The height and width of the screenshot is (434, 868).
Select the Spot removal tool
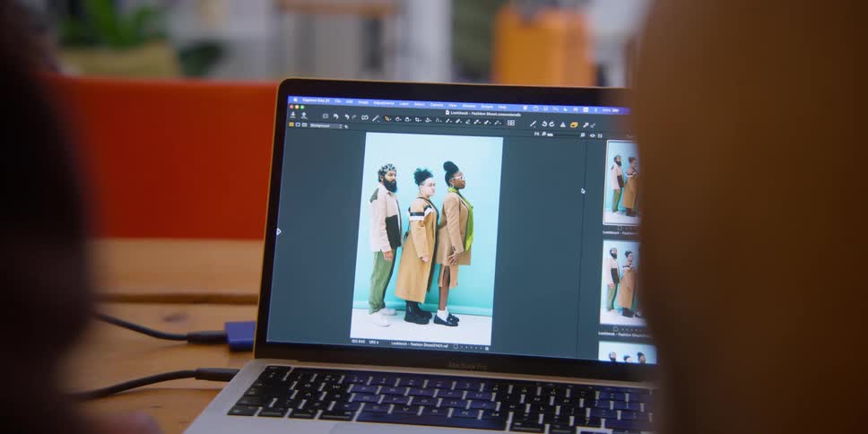point(447,121)
